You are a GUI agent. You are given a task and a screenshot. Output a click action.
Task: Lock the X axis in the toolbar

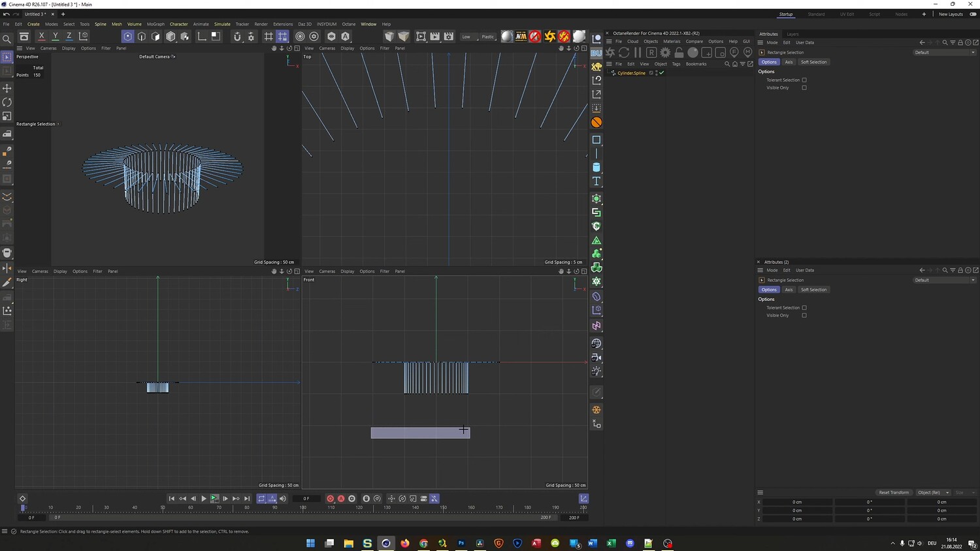pos(41,37)
